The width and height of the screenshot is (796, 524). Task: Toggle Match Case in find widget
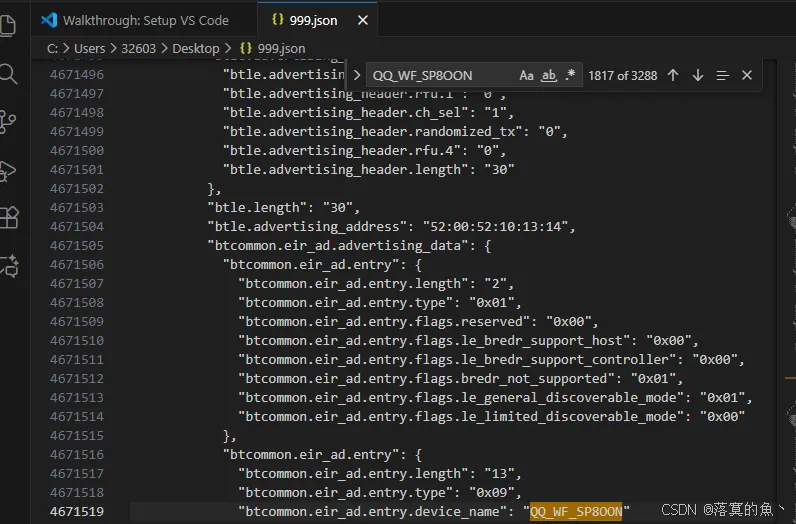pyautogui.click(x=526, y=76)
